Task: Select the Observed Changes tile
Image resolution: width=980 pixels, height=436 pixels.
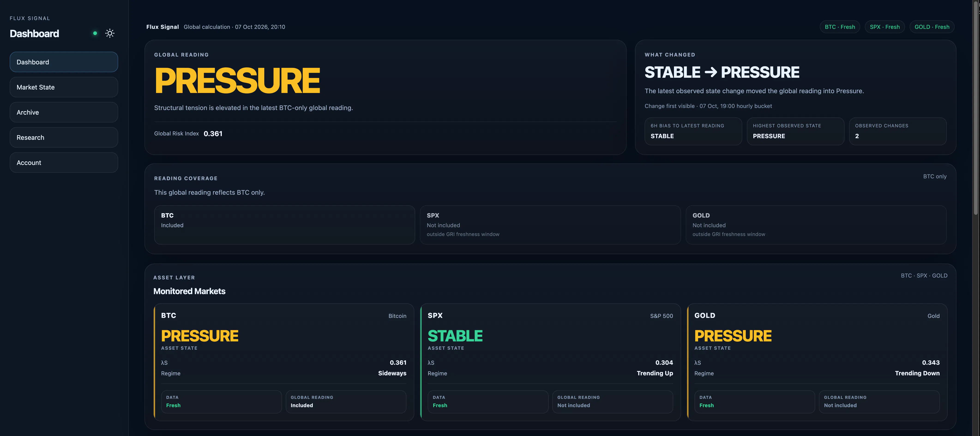Action: pyautogui.click(x=897, y=131)
